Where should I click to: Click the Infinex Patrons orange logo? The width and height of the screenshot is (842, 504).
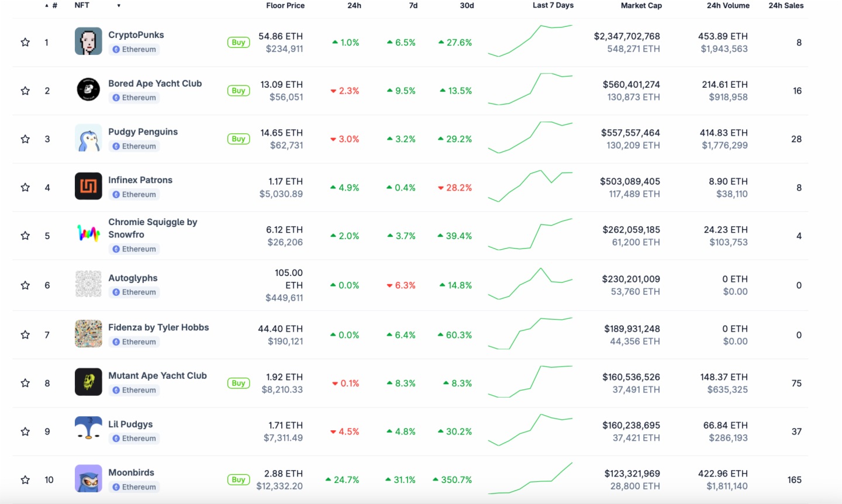click(88, 187)
